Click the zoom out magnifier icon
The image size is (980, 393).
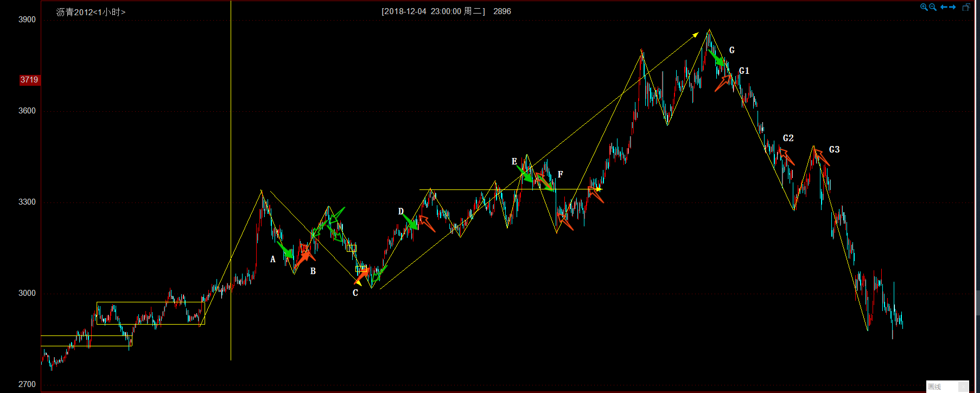(933, 7)
